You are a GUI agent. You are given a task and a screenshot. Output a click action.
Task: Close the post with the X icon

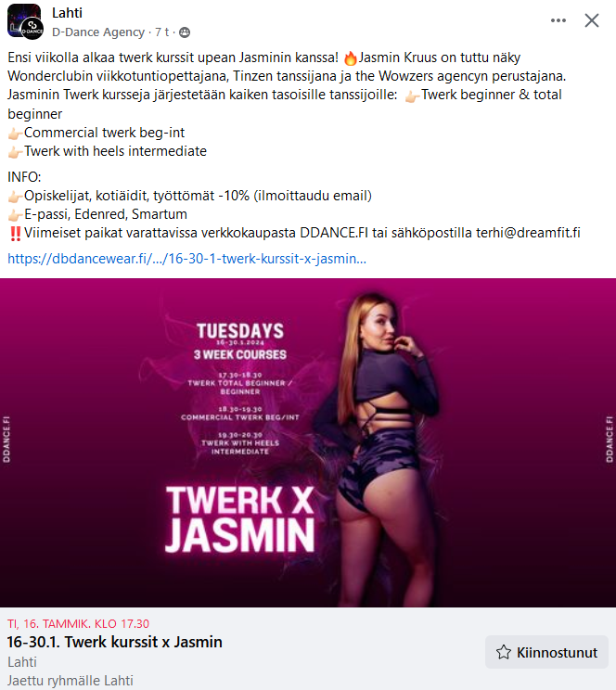coord(591,20)
